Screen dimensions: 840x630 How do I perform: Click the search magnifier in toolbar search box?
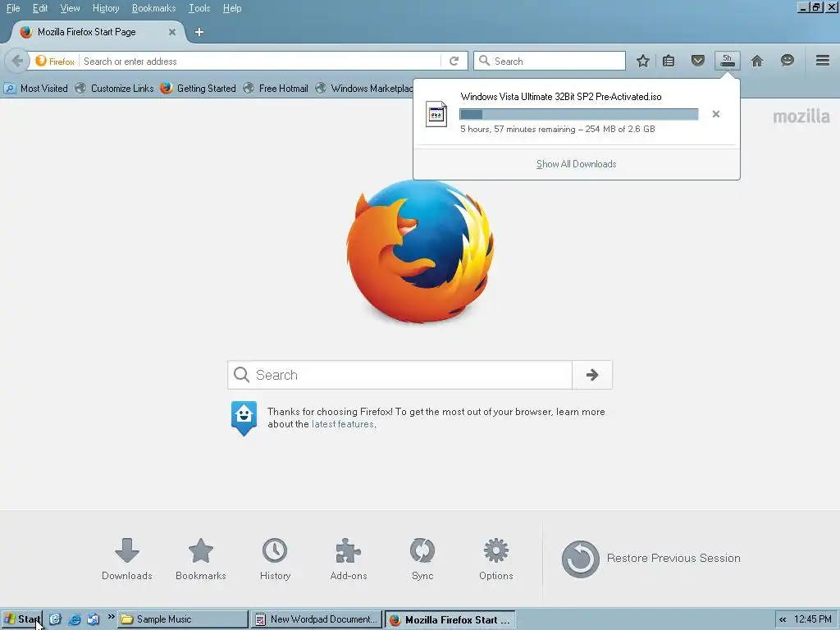click(x=484, y=61)
